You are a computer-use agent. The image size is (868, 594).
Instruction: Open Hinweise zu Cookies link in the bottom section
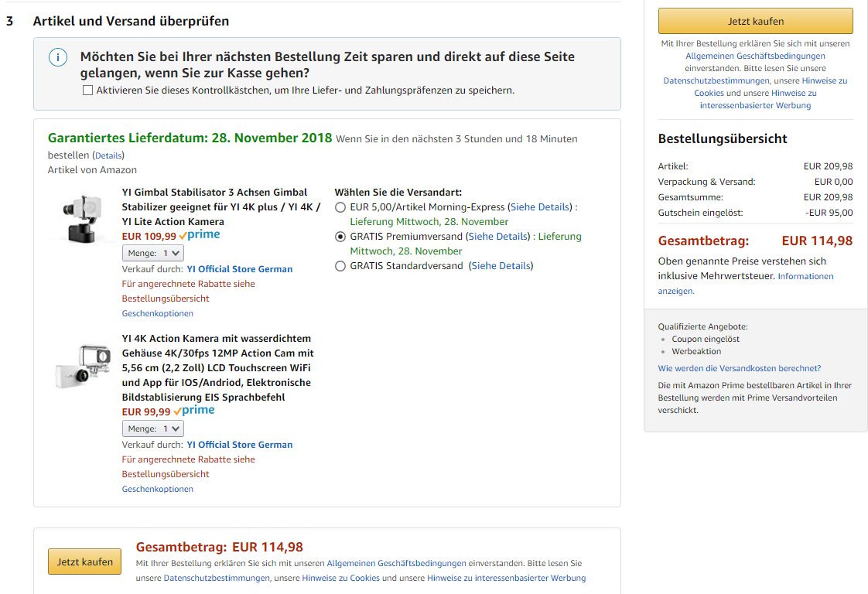pos(341,578)
